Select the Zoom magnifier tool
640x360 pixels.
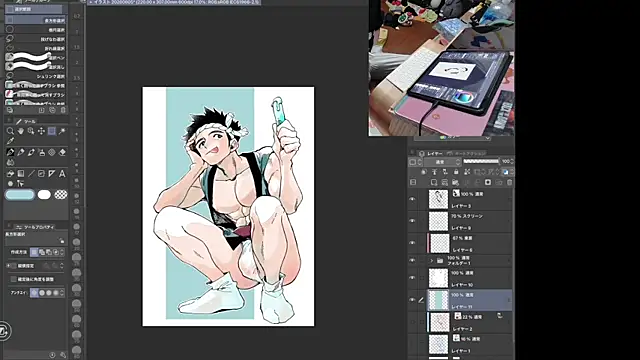(x=10, y=131)
